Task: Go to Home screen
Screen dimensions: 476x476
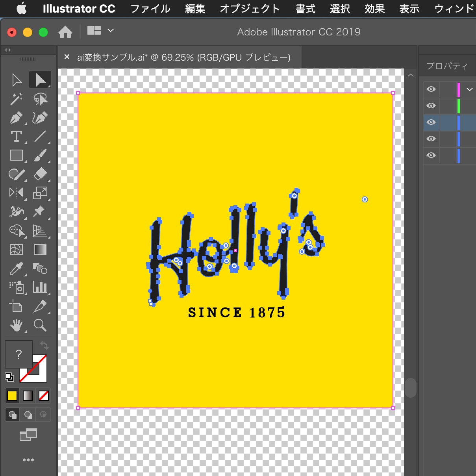Action: pyautogui.click(x=65, y=31)
